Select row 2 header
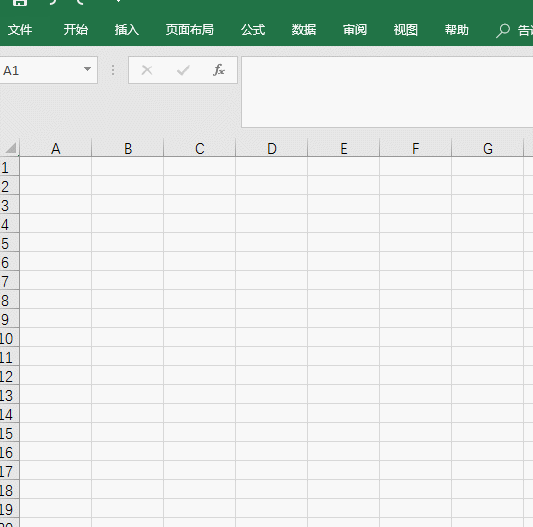 [10, 186]
